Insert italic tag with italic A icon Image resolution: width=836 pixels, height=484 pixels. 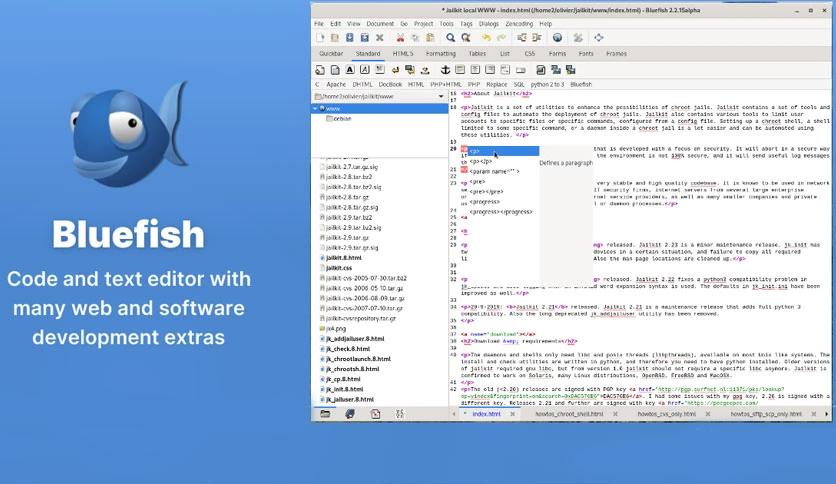(365, 70)
